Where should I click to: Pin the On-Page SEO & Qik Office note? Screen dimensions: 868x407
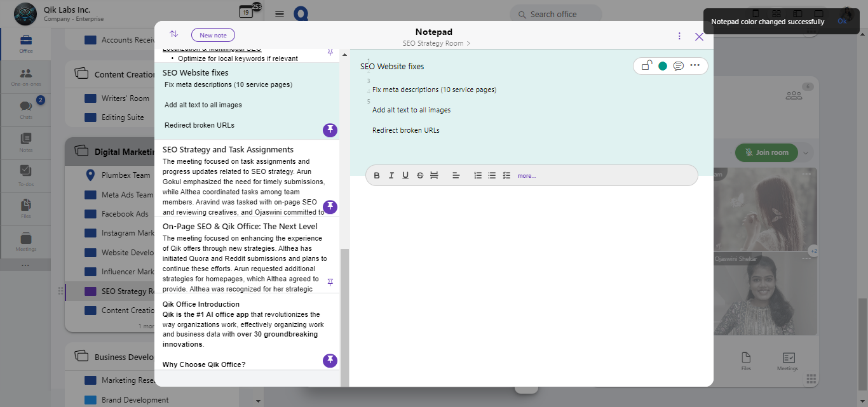pyautogui.click(x=330, y=282)
